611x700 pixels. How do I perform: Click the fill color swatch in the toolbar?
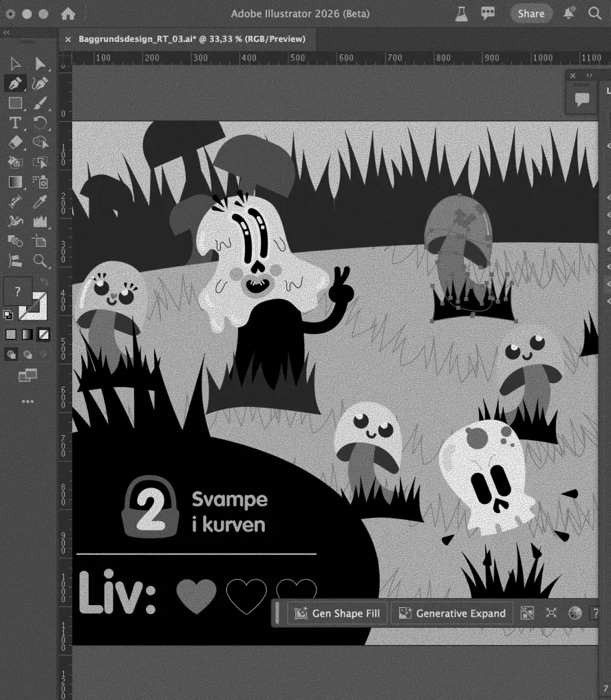[19, 290]
